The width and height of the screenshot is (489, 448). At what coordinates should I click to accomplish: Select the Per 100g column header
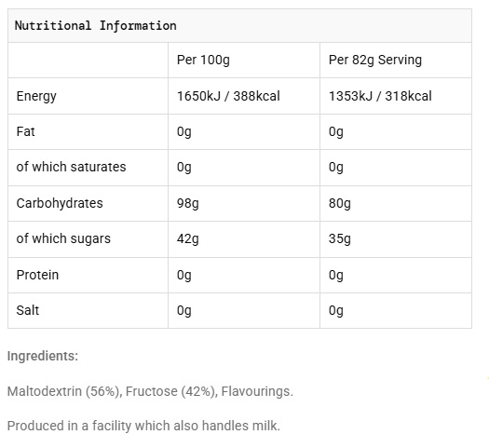pos(203,60)
